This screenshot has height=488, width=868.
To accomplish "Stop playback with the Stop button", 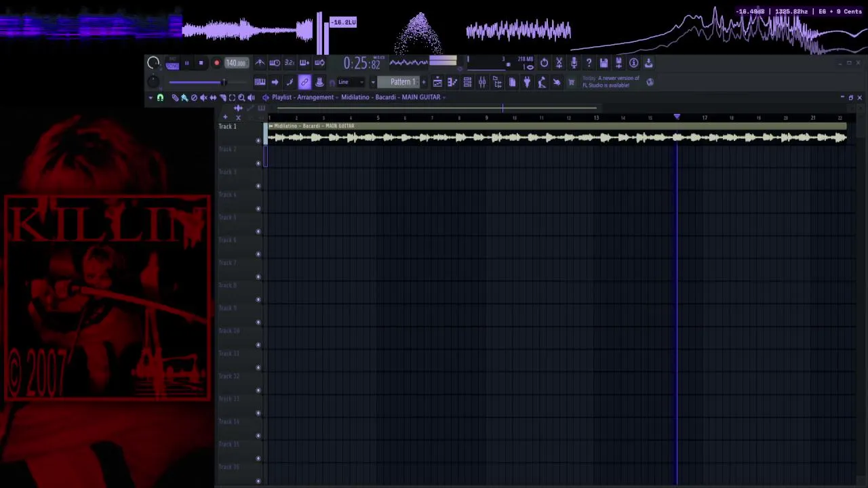I will (201, 63).
